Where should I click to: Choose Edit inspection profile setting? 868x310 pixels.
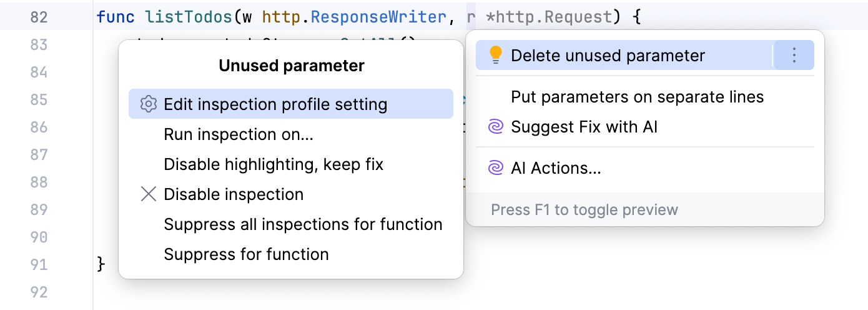tap(275, 104)
